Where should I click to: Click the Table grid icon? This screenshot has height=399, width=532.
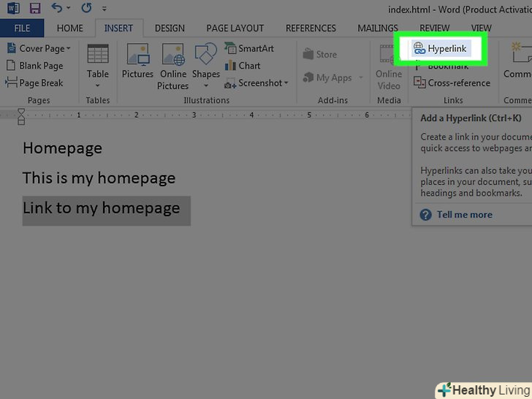98,53
